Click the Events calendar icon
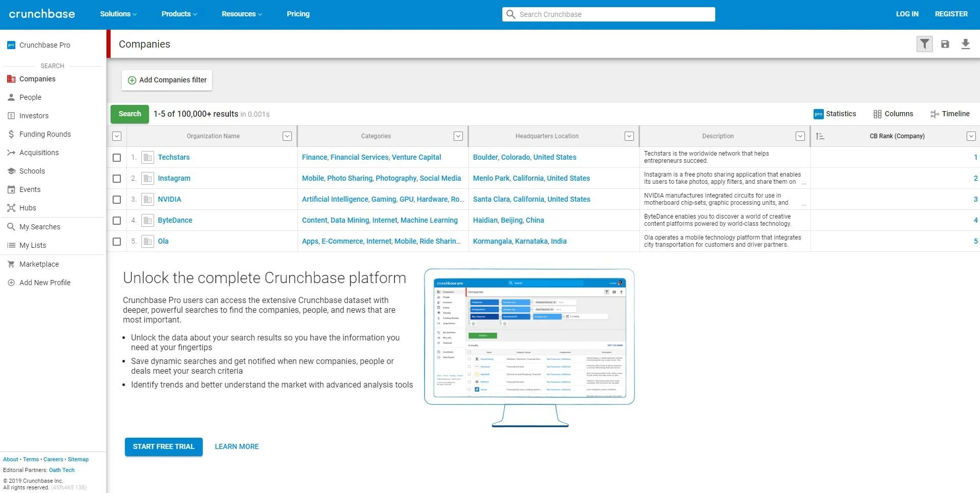The width and height of the screenshot is (980, 493). point(11,189)
